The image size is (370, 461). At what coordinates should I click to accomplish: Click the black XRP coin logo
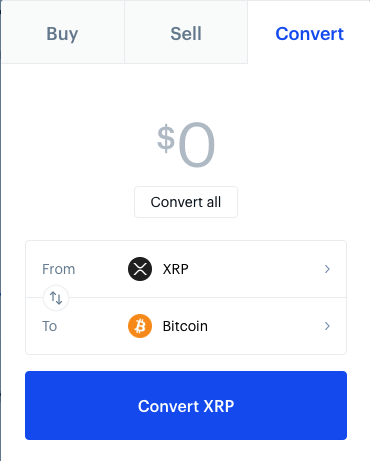[x=140, y=269]
